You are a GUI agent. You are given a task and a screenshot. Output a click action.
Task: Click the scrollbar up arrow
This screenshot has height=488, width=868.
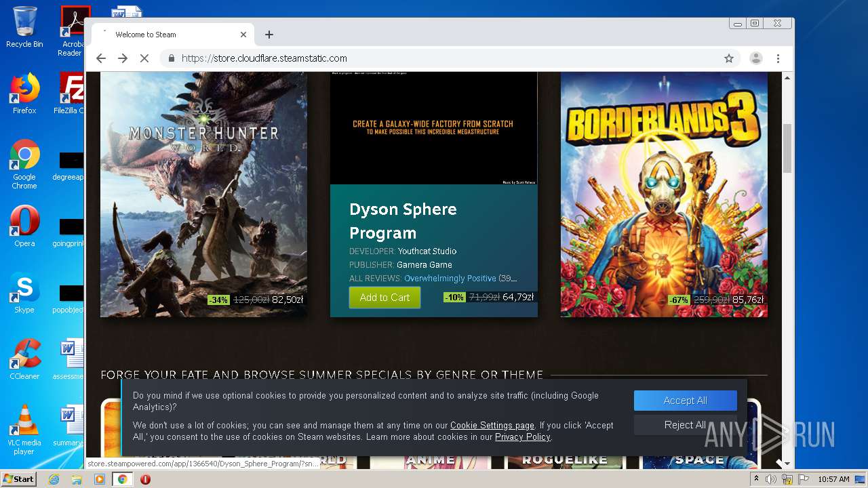click(x=787, y=77)
